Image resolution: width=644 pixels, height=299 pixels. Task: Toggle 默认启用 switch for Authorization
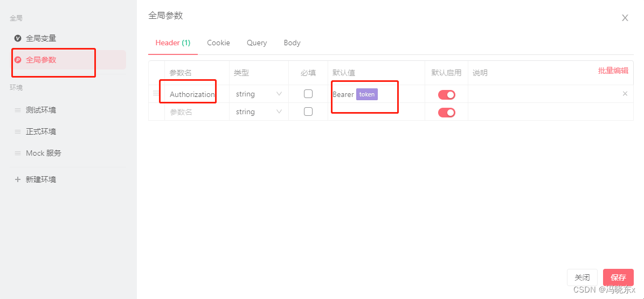(x=446, y=95)
